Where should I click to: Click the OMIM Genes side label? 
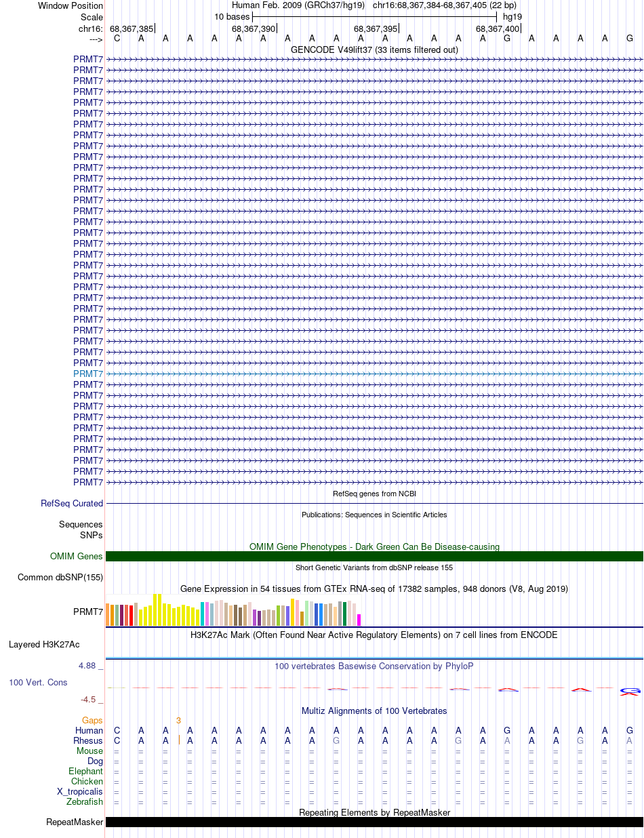77,557
